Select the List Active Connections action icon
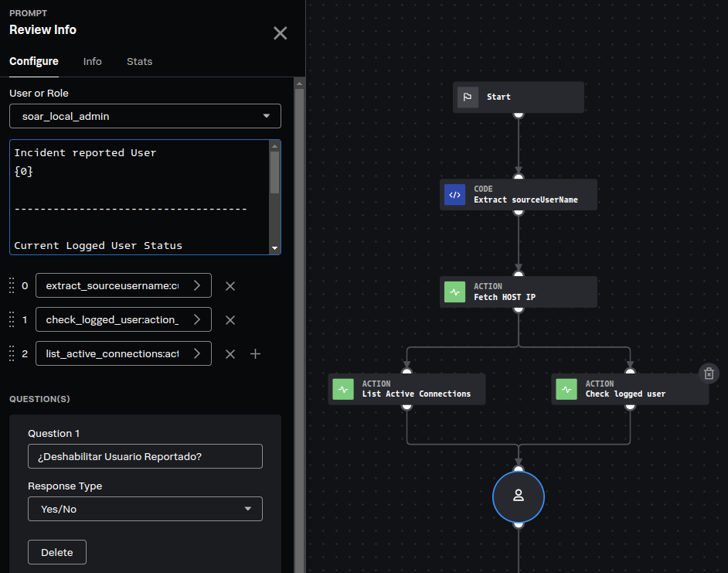The image size is (728, 573). point(343,389)
